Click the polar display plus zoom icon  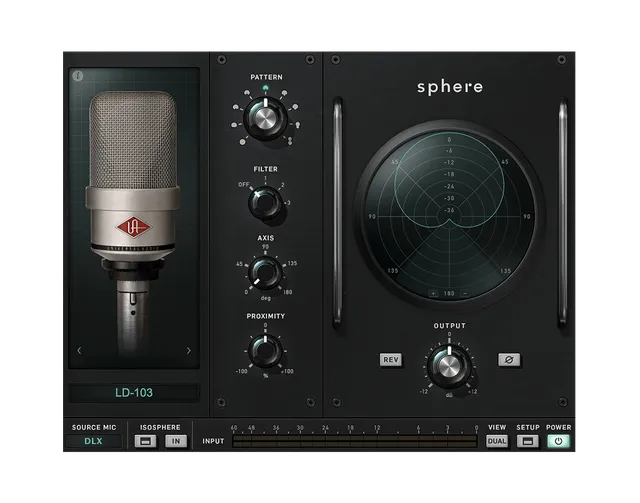(433, 293)
